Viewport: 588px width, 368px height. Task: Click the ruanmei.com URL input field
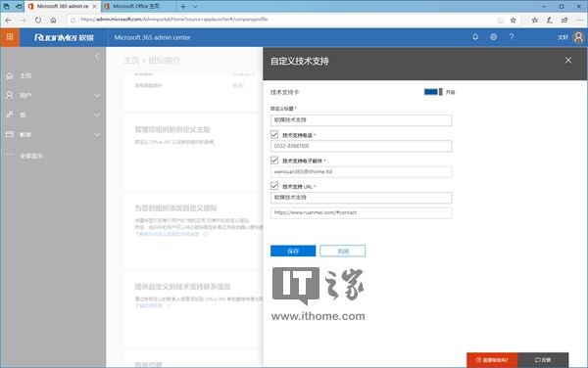click(361, 212)
